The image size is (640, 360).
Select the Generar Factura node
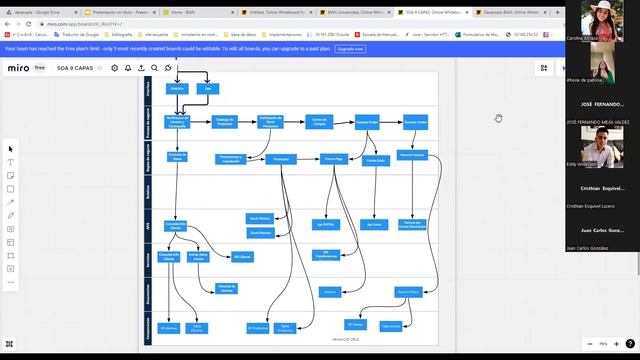(412, 155)
